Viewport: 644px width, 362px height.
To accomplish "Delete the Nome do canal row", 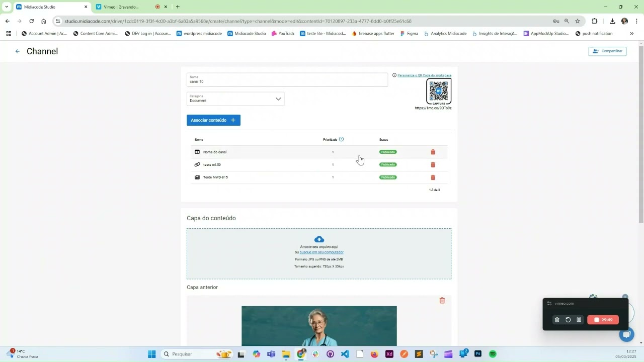I will point(433,152).
